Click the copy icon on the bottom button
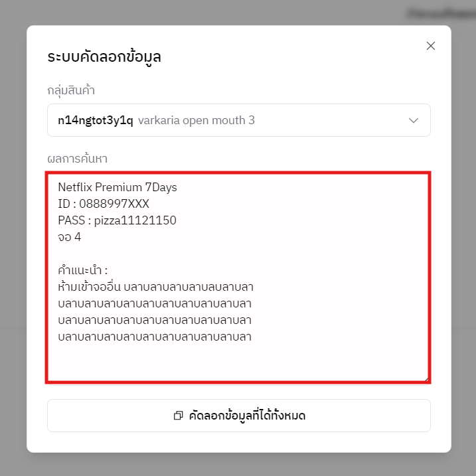The width and height of the screenshot is (476, 476). pyautogui.click(x=178, y=416)
